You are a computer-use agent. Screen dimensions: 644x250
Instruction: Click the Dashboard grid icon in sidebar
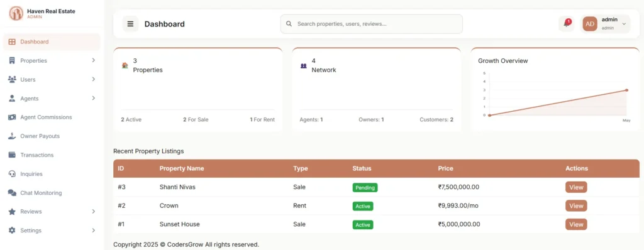coord(12,42)
